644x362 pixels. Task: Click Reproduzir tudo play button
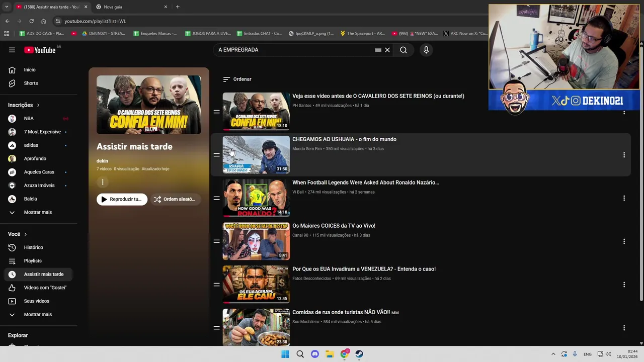[x=122, y=199]
